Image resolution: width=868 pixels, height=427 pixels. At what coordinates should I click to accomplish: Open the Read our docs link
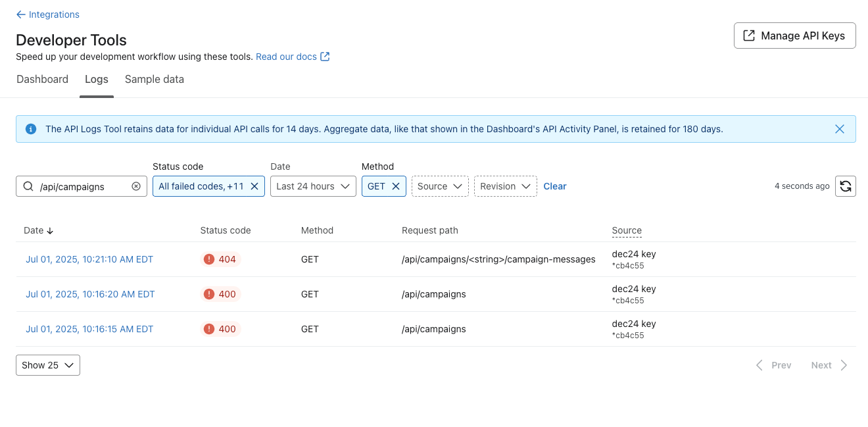(293, 57)
